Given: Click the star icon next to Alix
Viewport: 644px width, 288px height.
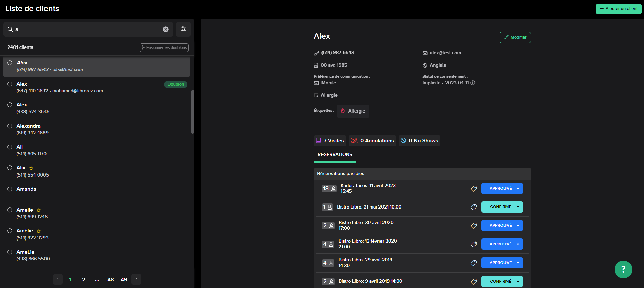Looking at the screenshot, I should (31, 168).
